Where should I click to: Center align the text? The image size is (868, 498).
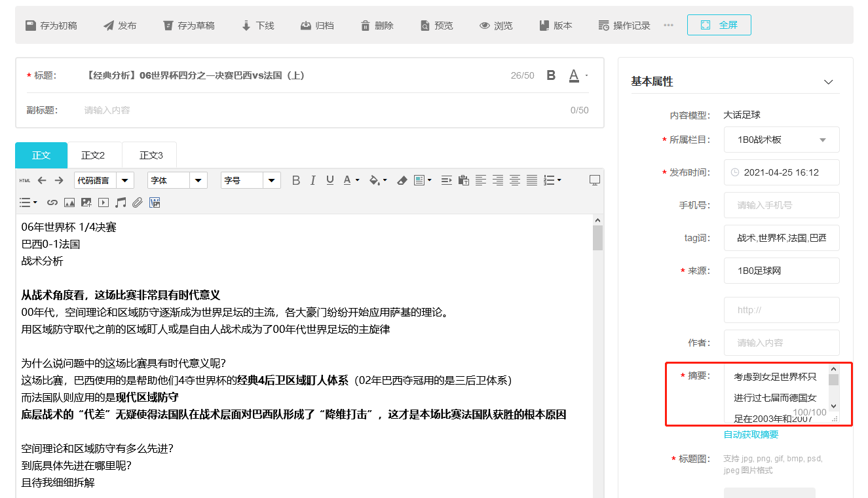pos(515,180)
